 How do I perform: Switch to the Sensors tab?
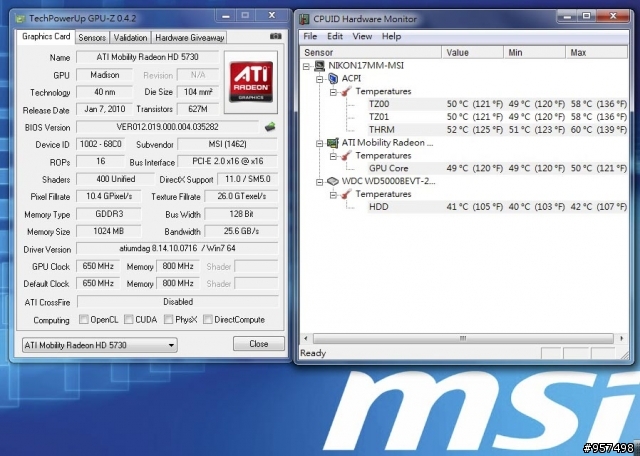[92, 38]
